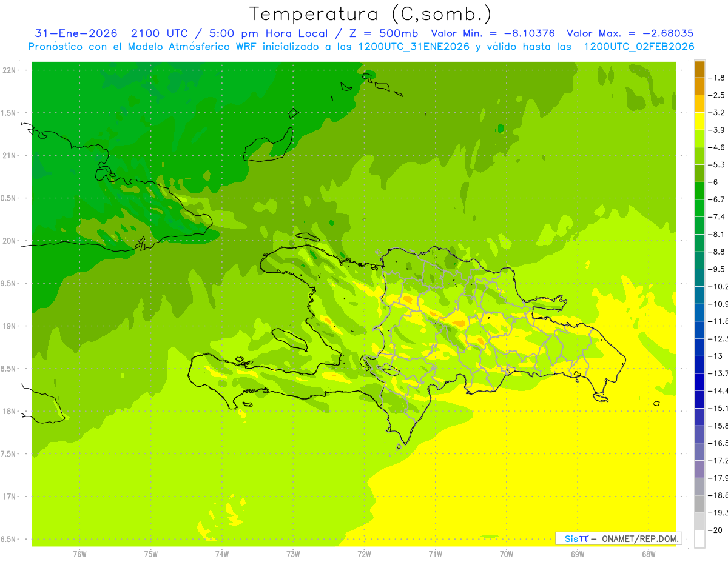Click the 70W longitude axis label
Viewport: 728px width, 562px height.
click(x=507, y=554)
